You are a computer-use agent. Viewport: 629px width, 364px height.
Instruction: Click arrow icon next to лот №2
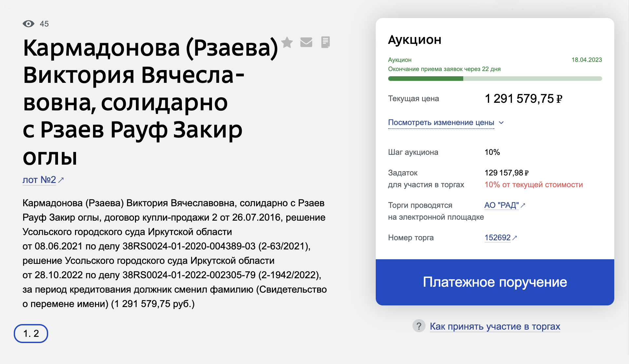pos(61,180)
